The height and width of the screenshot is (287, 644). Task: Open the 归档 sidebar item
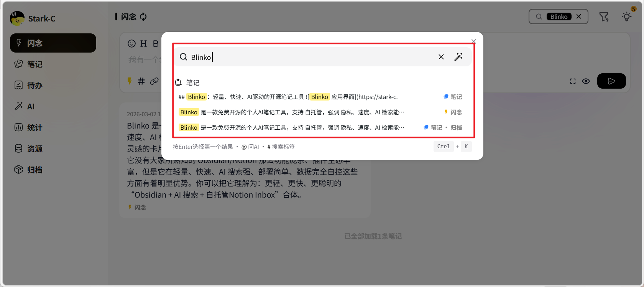53,170
